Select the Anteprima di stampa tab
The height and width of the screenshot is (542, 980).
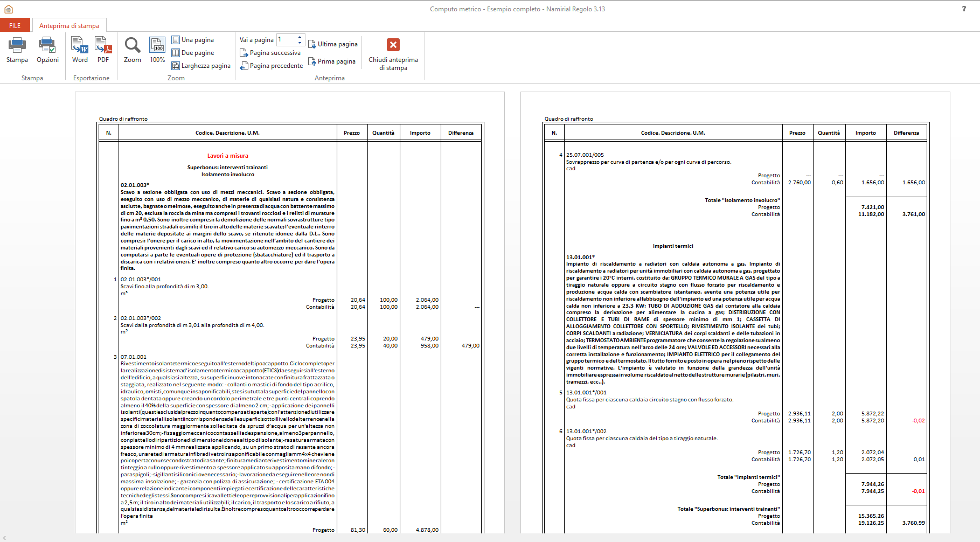pyautogui.click(x=69, y=26)
